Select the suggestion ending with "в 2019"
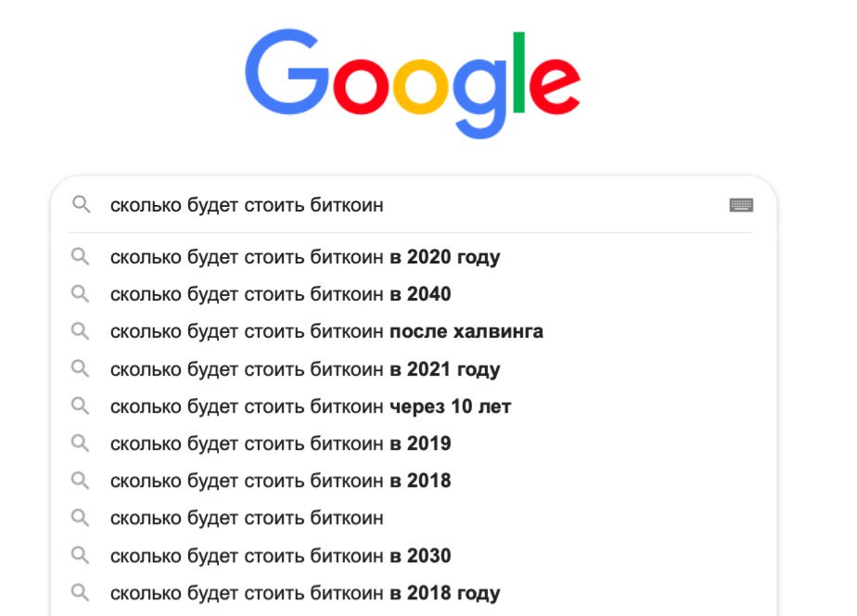 (280, 443)
